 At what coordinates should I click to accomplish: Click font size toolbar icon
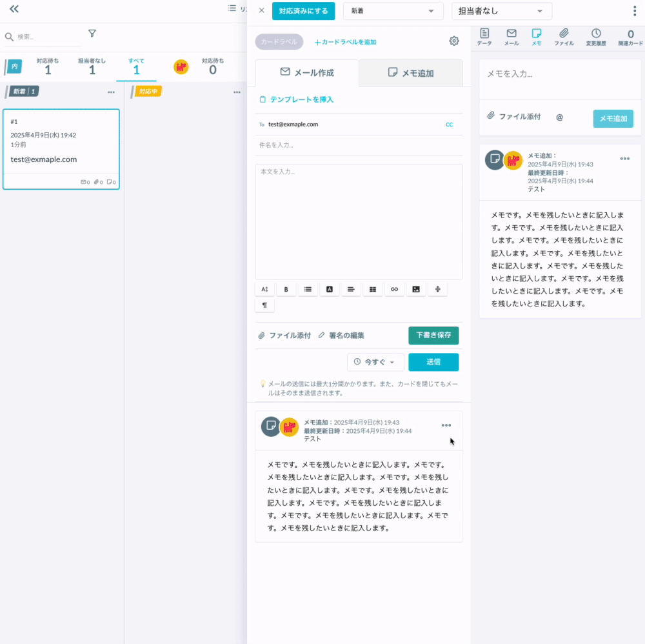pyautogui.click(x=264, y=289)
